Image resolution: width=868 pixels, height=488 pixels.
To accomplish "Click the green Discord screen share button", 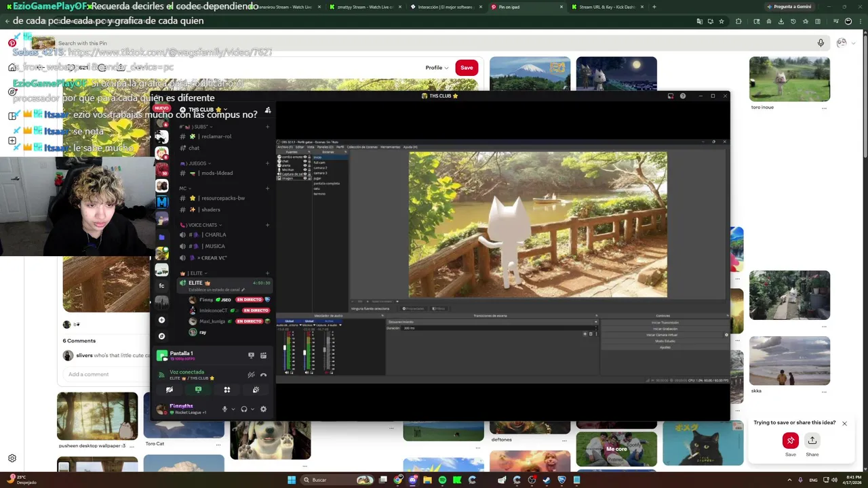I will tap(198, 390).
